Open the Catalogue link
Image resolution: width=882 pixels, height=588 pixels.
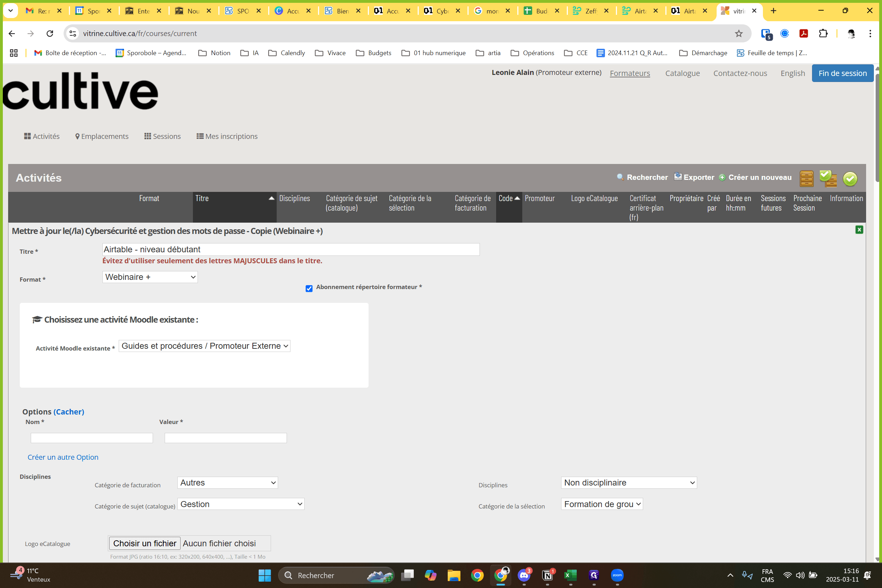coord(682,73)
